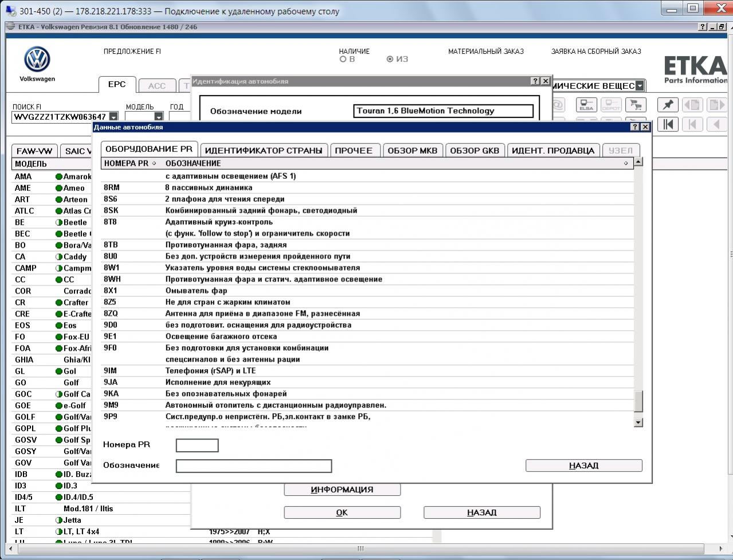Click the Volkswagen logo
This screenshot has width=733, height=560.
(37, 60)
